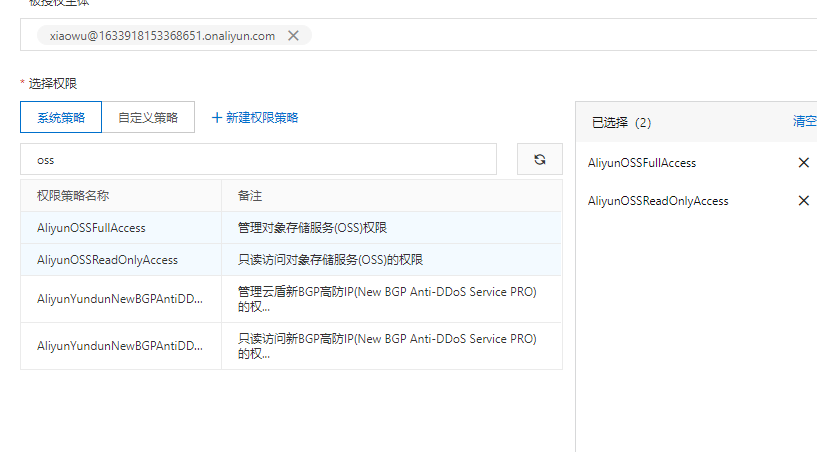The height and width of the screenshot is (452, 817).
Task: Click the xiaowu@1633918153368651.onaliyun.com tag text
Action: (162, 36)
